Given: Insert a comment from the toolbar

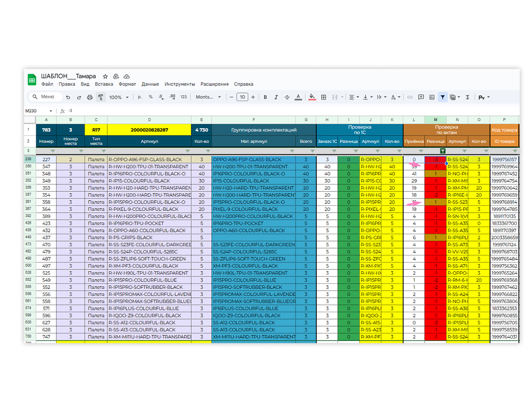Looking at the screenshot, I should [x=421, y=97].
